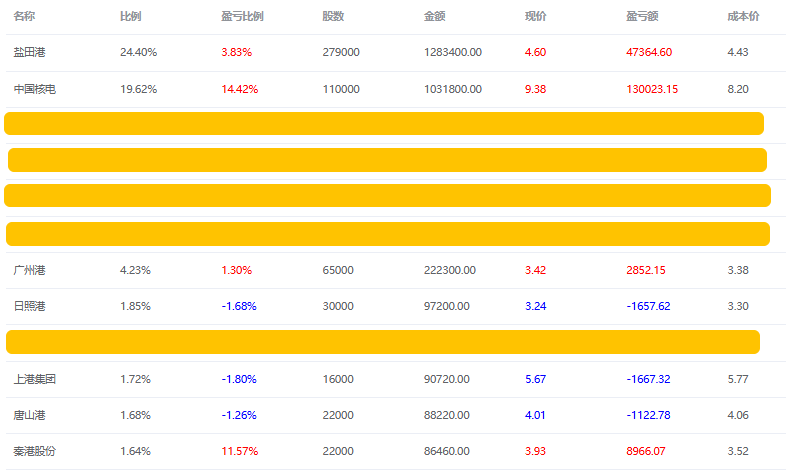Select the 唐山港 stock name

point(29,415)
